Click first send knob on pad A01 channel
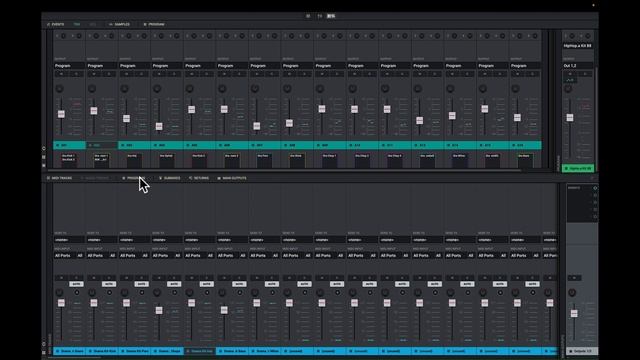 click(x=63, y=36)
